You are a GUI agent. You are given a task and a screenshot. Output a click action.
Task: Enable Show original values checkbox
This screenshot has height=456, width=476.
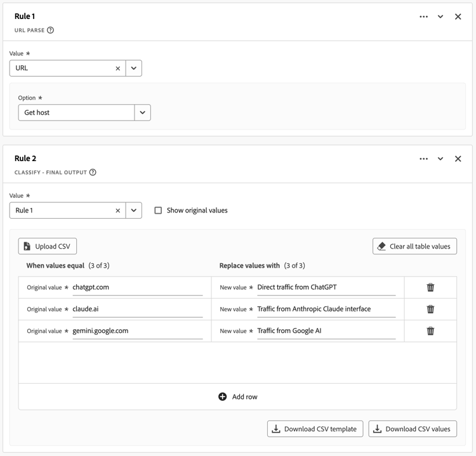coord(158,211)
